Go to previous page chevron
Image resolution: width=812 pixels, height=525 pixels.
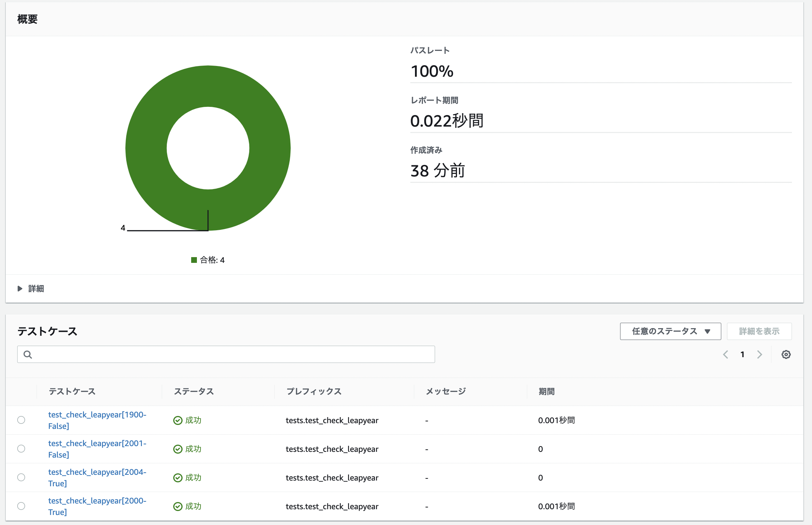click(x=726, y=354)
